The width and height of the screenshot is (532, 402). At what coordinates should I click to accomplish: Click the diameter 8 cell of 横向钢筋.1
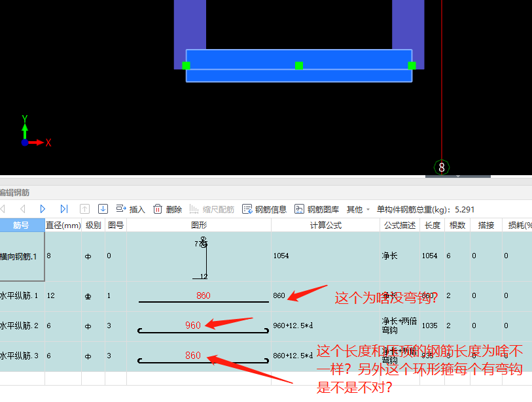pos(63,256)
